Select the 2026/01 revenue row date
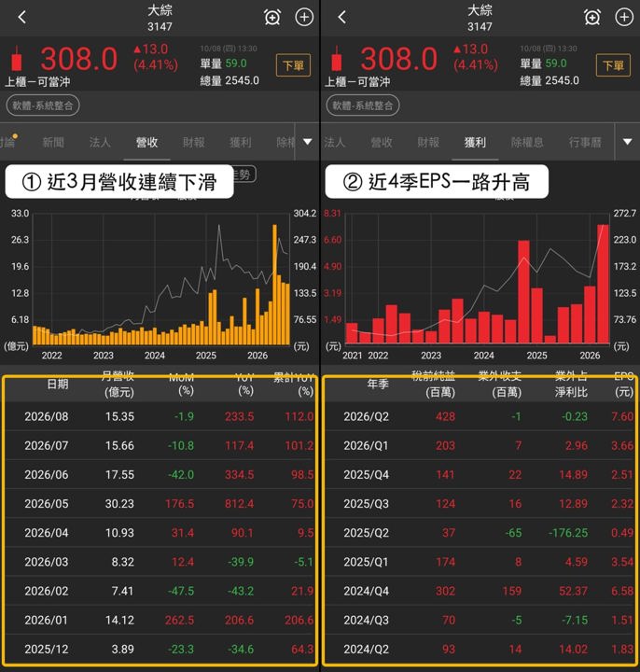The image size is (640, 672). [47, 620]
